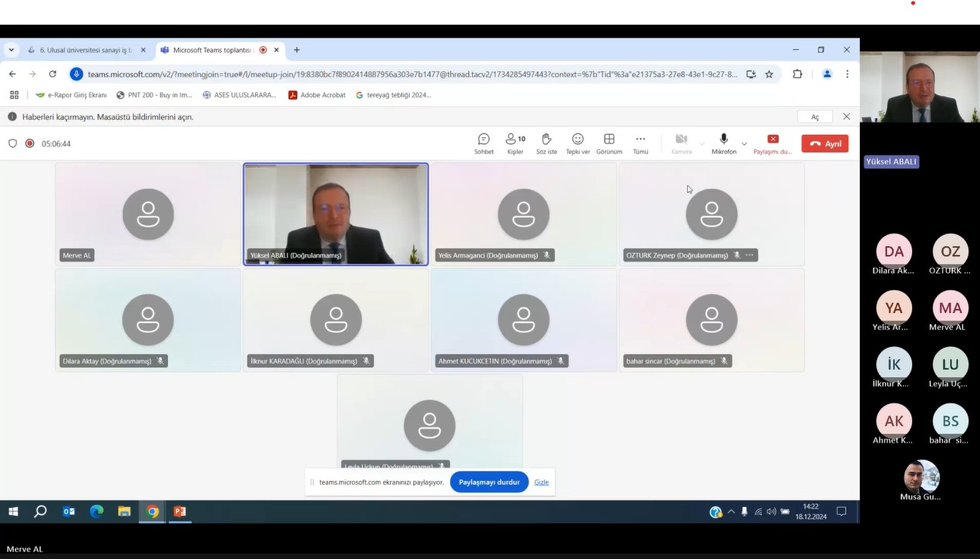Show the Kişiler participants list

515,143
